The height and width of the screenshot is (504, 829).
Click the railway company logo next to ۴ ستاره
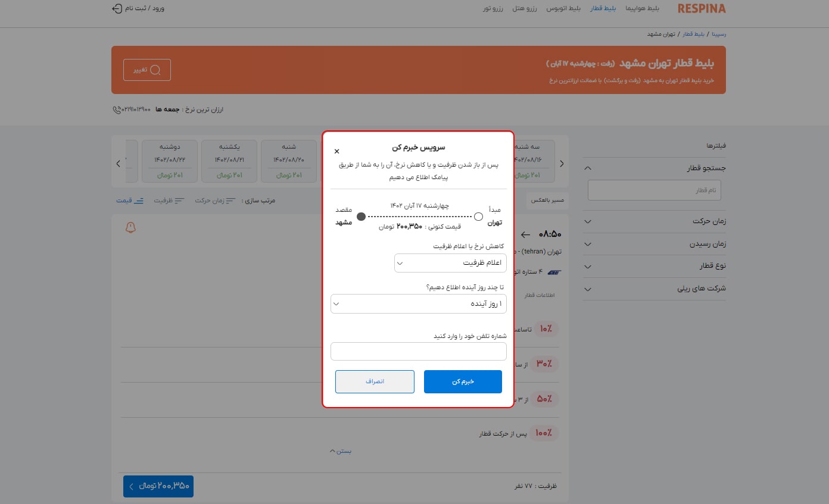pyautogui.click(x=554, y=272)
